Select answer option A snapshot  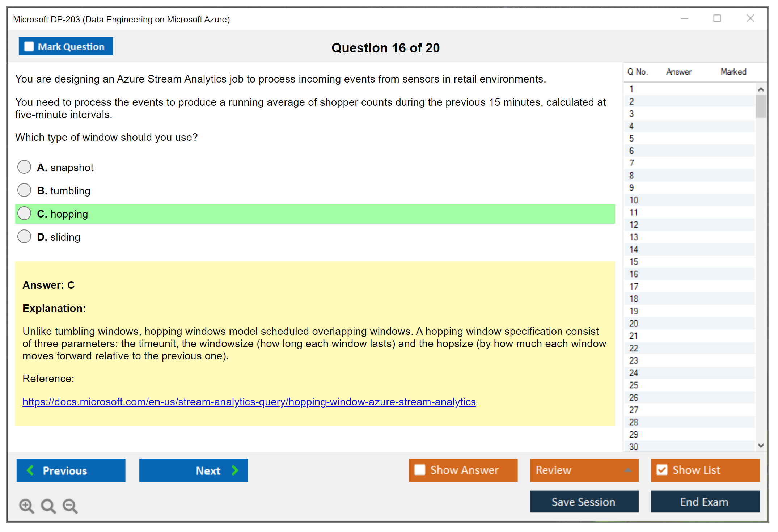[24, 167]
